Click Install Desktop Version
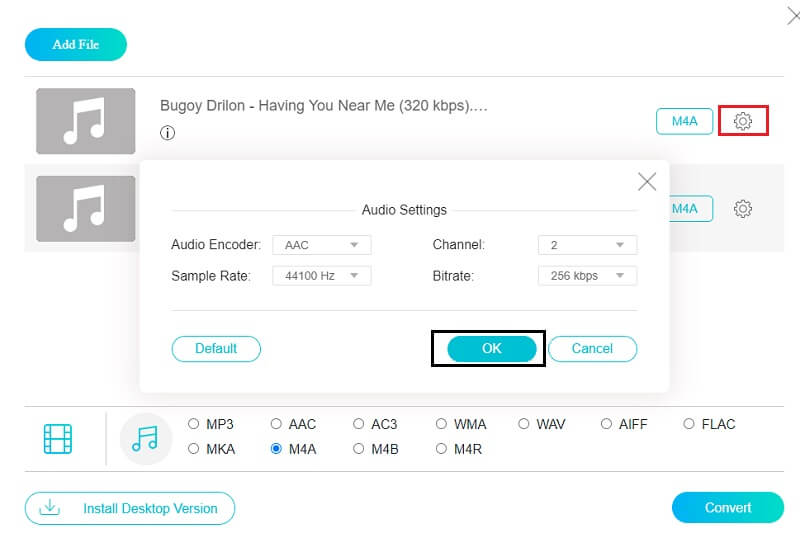 click(130, 508)
